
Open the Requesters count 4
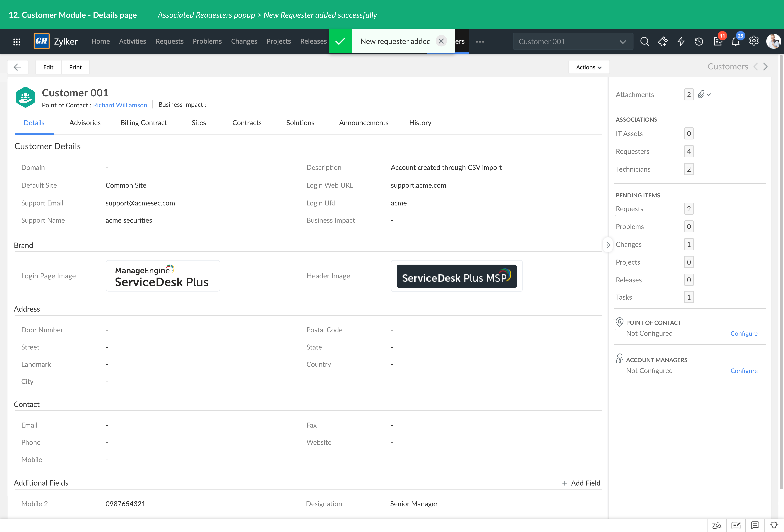[689, 152]
